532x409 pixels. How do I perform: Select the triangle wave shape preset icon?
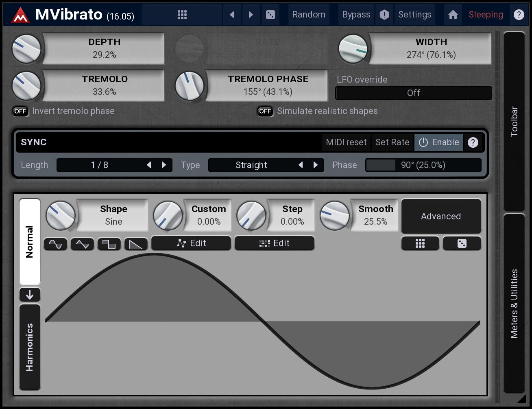coord(82,244)
